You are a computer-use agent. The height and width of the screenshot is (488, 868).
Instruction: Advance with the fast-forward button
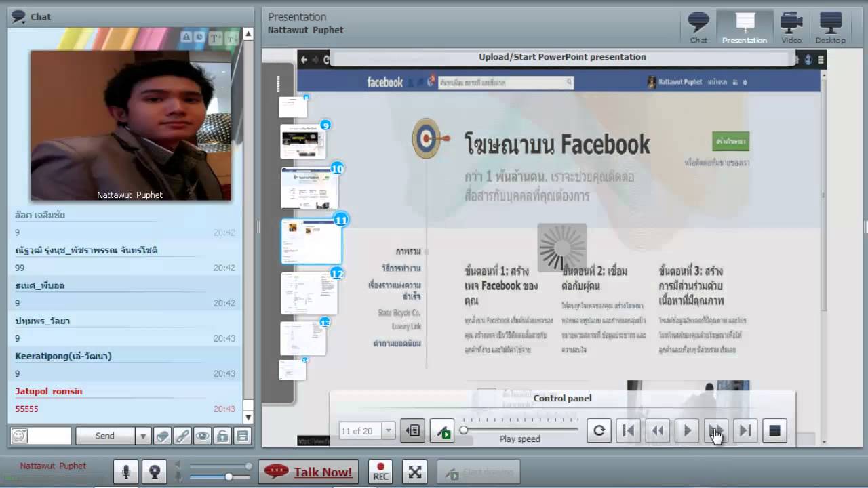[x=716, y=430]
